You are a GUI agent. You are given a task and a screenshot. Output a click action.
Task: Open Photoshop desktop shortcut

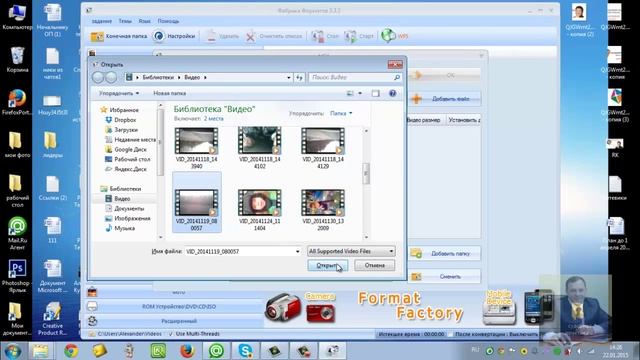(x=17, y=276)
